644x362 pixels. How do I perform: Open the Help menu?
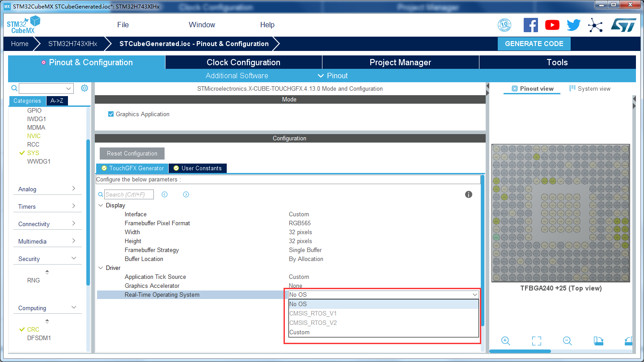[x=267, y=25]
